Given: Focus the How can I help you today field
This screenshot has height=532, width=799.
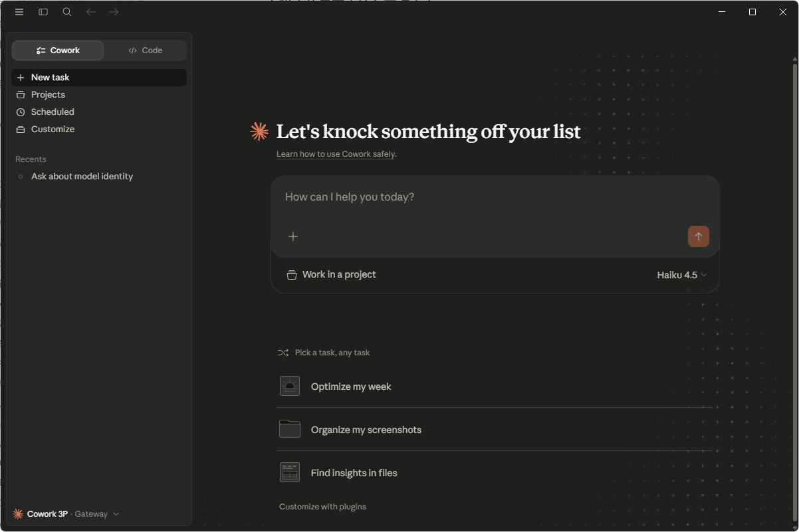Looking at the screenshot, I should pyautogui.click(x=495, y=197).
